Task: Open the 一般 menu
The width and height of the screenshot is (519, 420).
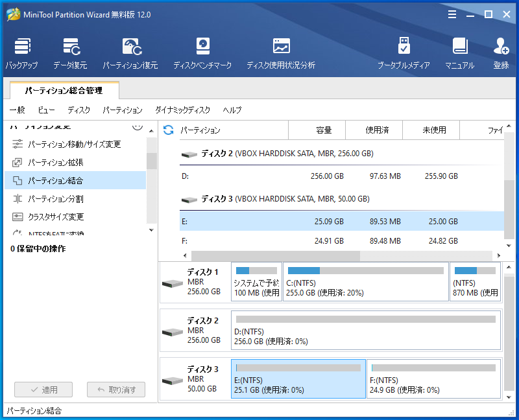Action: [x=18, y=110]
